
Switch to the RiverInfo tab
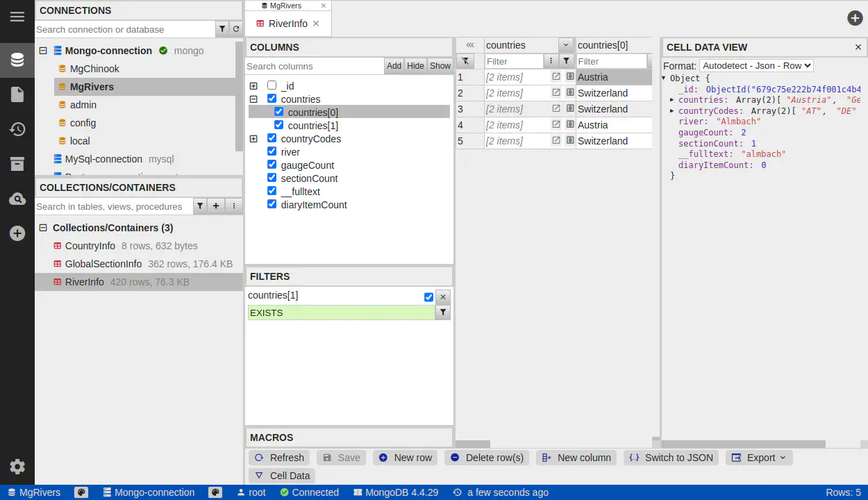(287, 24)
